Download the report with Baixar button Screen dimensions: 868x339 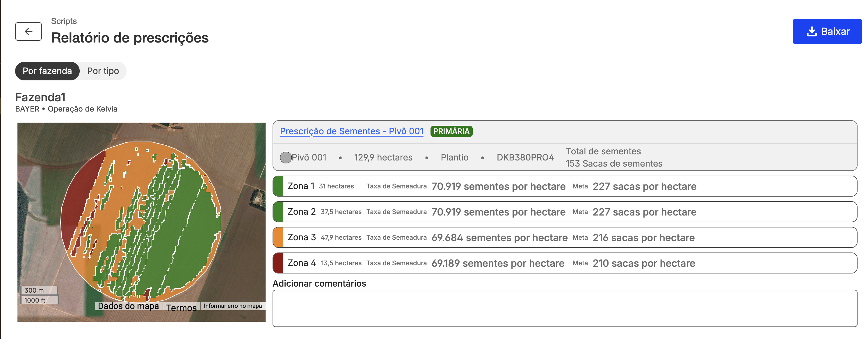click(827, 31)
